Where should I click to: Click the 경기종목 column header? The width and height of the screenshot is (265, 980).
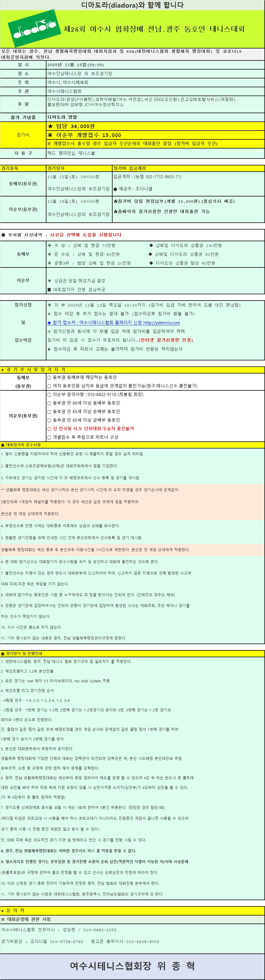pyautogui.click(x=10, y=168)
